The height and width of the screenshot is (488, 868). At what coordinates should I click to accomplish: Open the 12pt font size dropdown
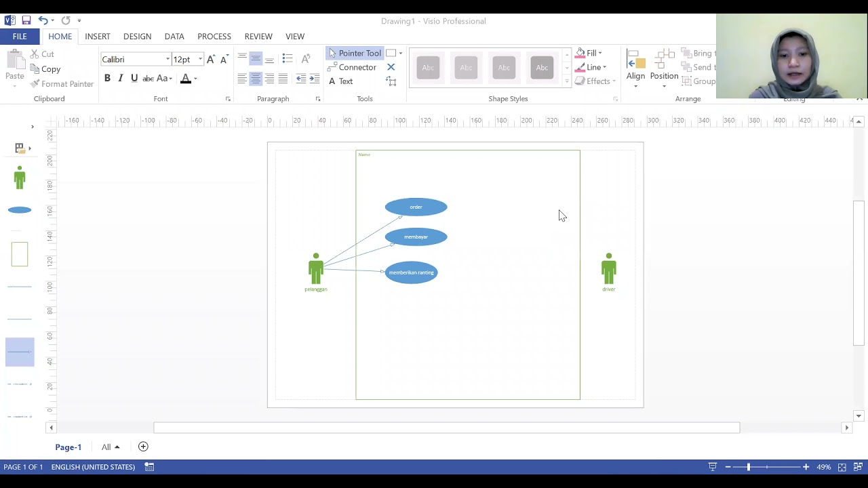coord(200,60)
